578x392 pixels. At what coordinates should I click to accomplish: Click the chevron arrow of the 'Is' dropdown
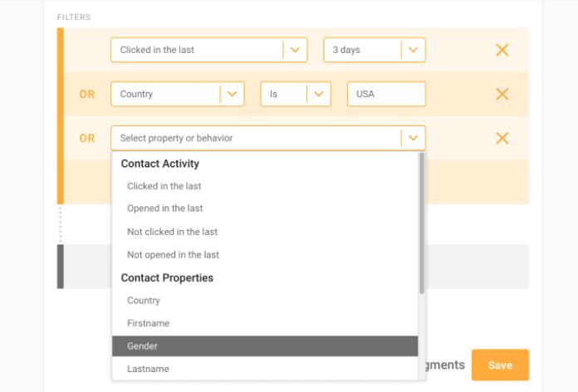319,94
